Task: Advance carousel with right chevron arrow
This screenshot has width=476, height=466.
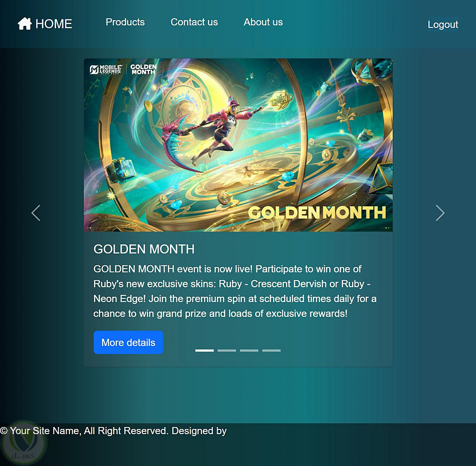Action: click(440, 213)
